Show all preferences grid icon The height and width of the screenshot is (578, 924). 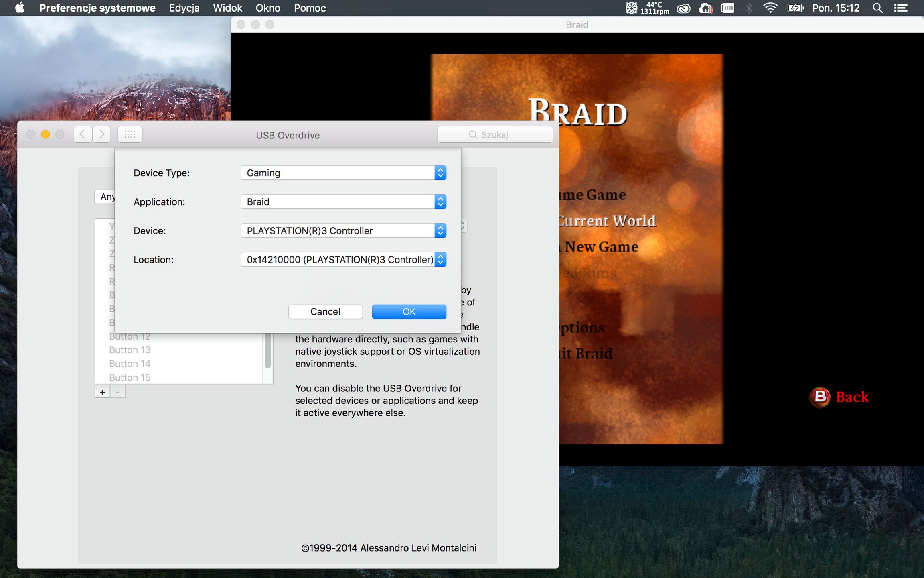130,134
